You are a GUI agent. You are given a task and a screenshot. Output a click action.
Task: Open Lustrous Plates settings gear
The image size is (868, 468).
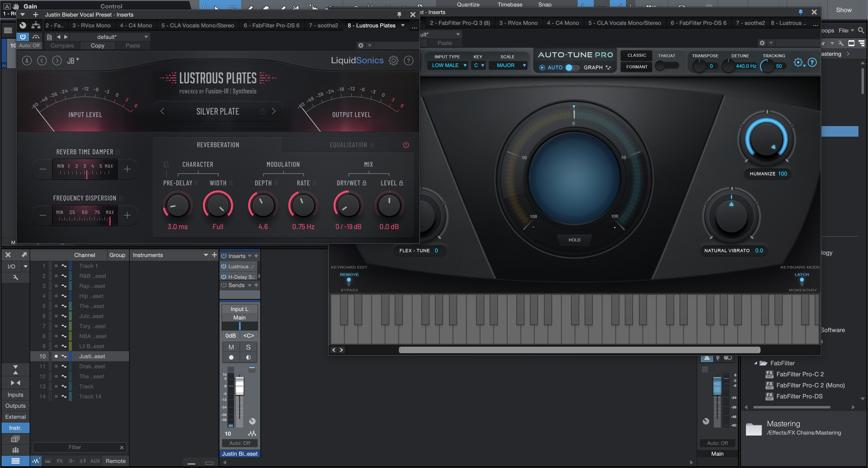(393, 61)
